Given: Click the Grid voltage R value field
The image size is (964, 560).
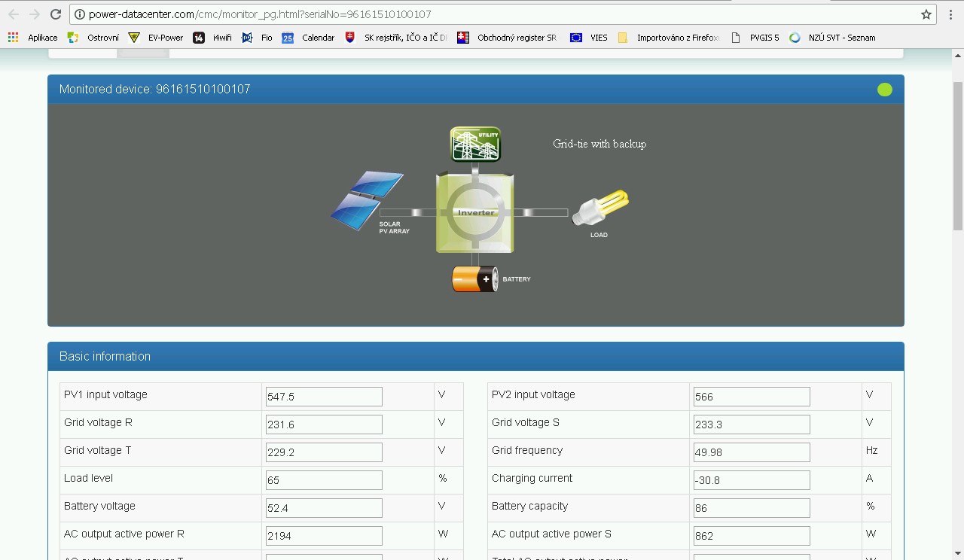Looking at the screenshot, I should [x=324, y=425].
